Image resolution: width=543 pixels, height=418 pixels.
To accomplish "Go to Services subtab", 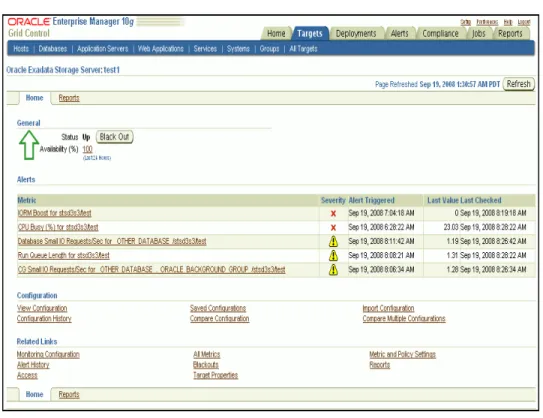I will click(205, 49).
